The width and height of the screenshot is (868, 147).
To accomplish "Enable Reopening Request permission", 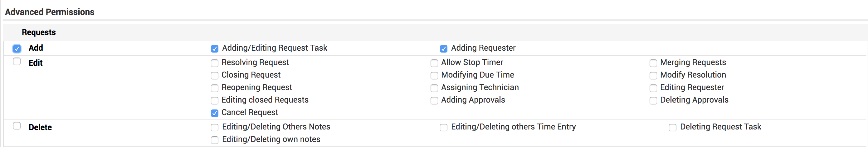I will click(215, 88).
